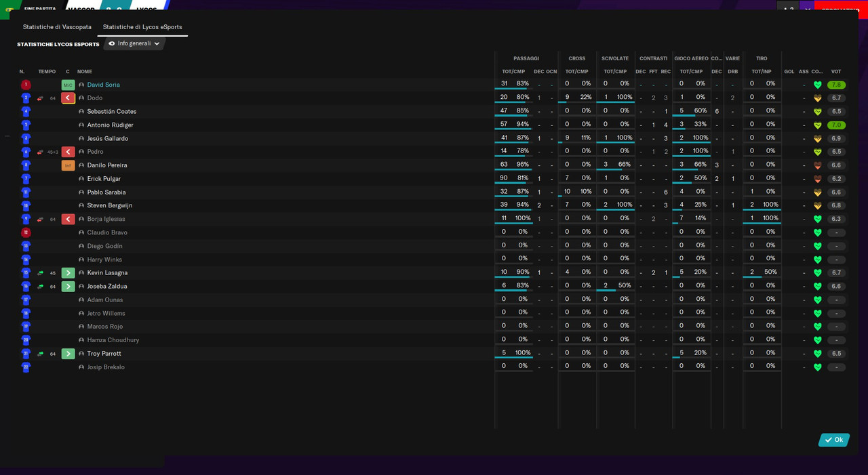Screen dimensions: 868x475
Task: Click the CONTRASTI group header
Action: point(653,58)
